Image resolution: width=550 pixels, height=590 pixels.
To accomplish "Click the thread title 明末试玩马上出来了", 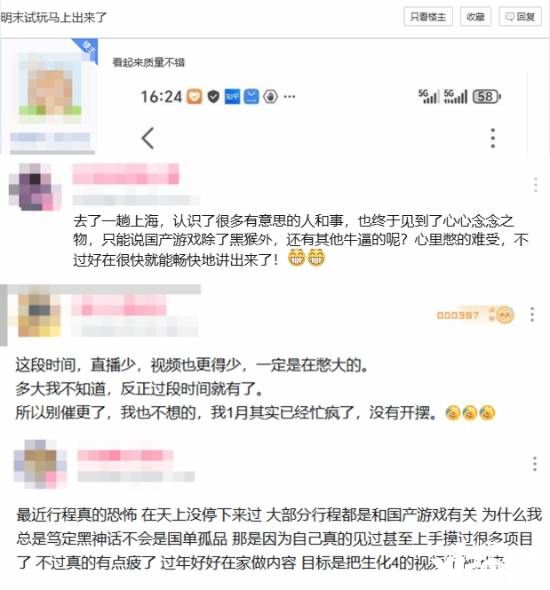I will pos(54,17).
